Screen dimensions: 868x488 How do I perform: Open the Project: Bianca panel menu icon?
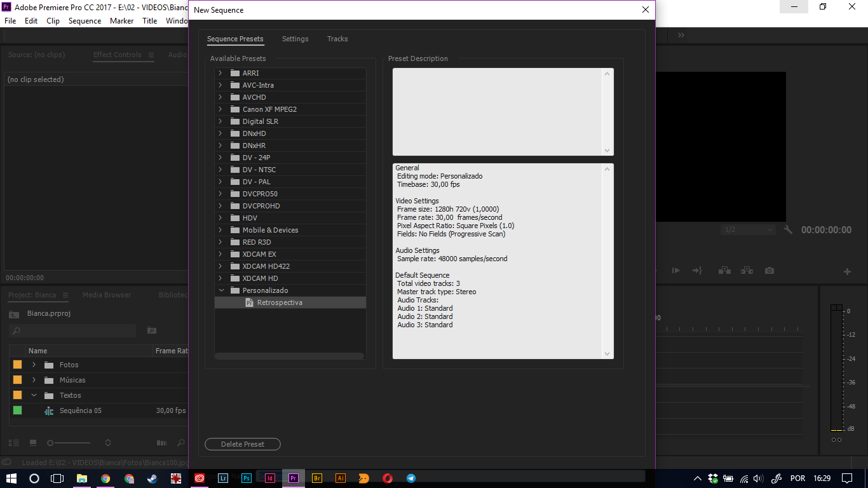[66, 295]
